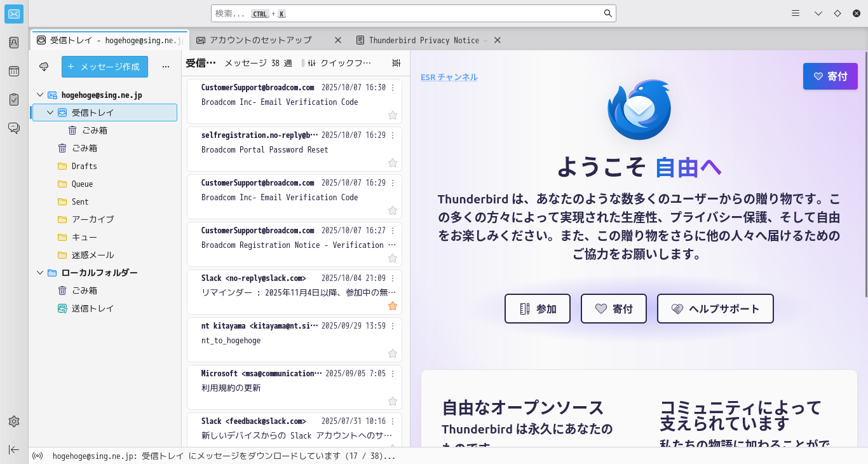Switch to the 受信トレイ tab
Viewport: 868px width, 464px height.
(x=110, y=40)
